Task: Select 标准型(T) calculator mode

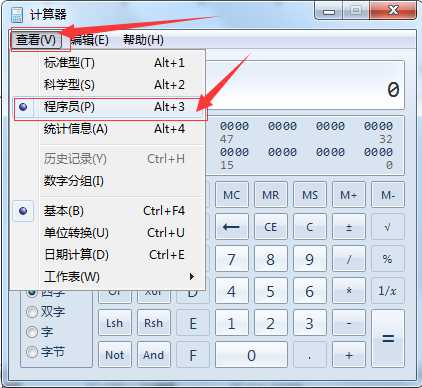Action: pos(108,63)
